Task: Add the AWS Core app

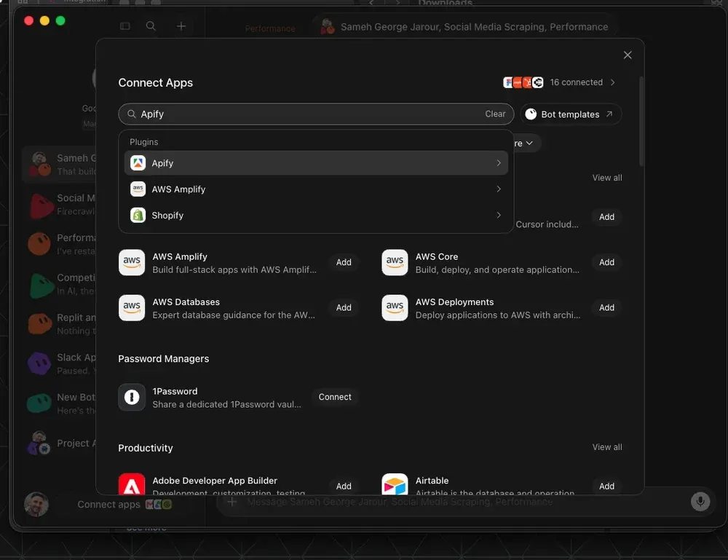Action: pyautogui.click(x=606, y=262)
